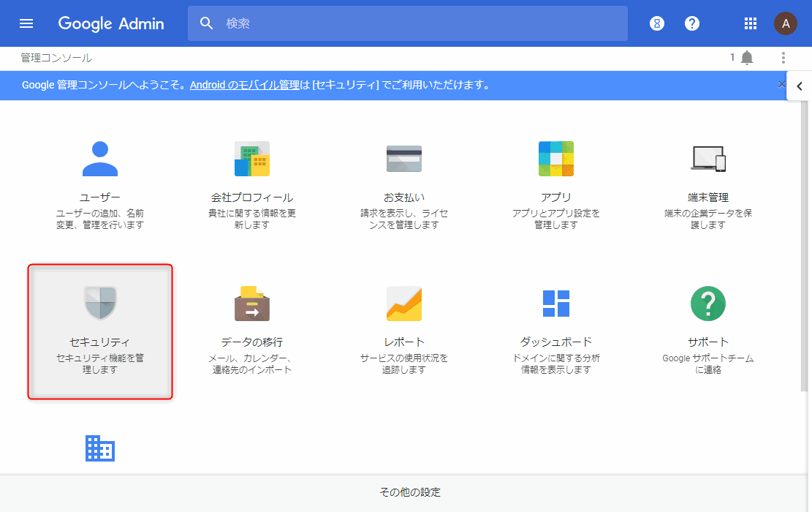Click the 請求を表示し、ライセンスを管理します text
This screenshot has width=812, height=512.
point(404,219)
